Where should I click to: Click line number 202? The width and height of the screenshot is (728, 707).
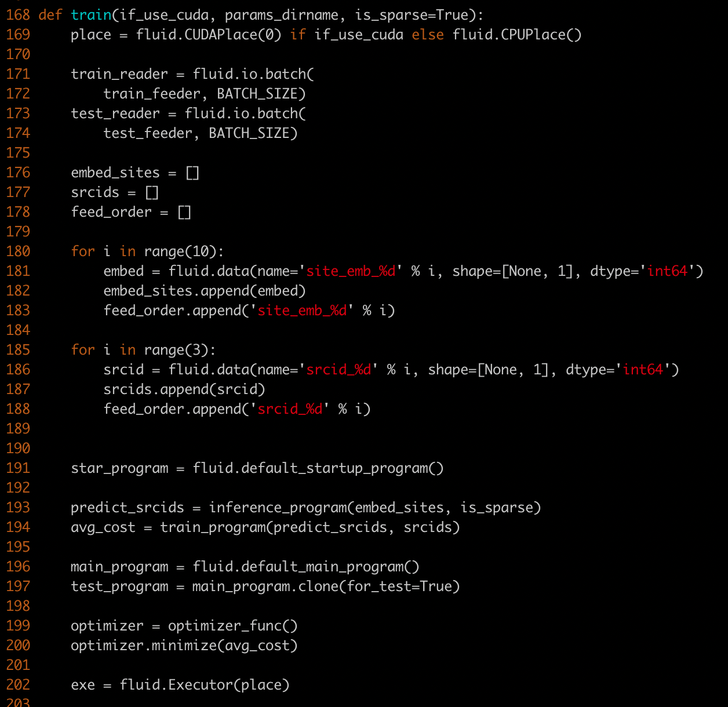pyautogui.click(x=18, y=684)
